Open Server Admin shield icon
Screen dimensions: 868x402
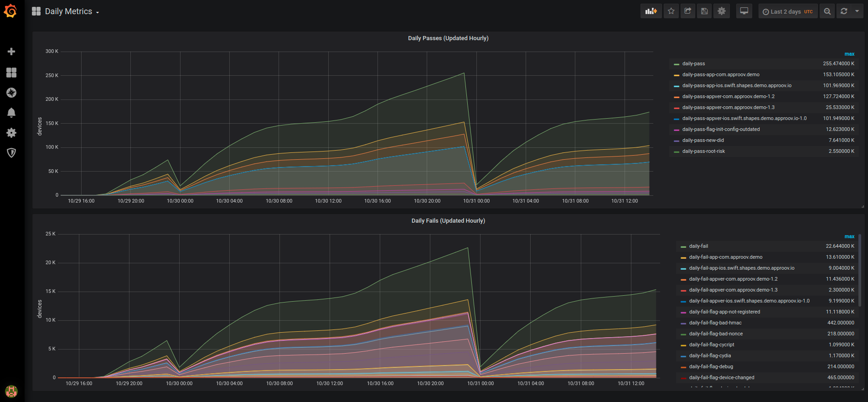11,153
